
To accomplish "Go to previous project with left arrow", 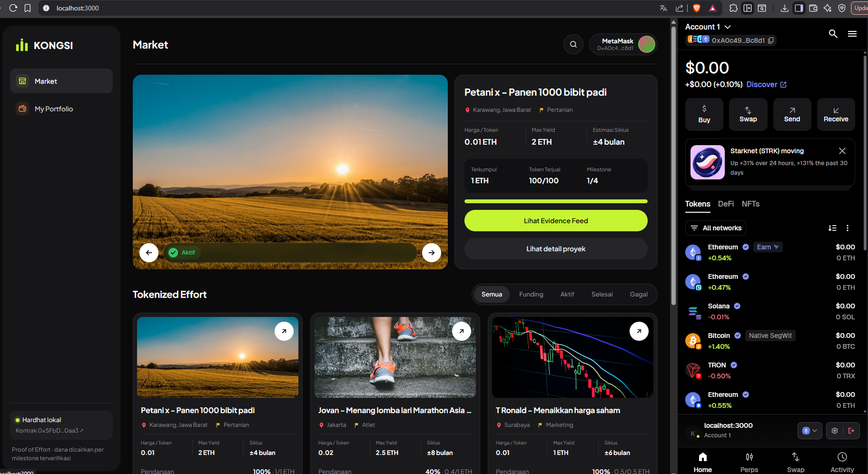I will pyautogui.click(x=149, y=253).
